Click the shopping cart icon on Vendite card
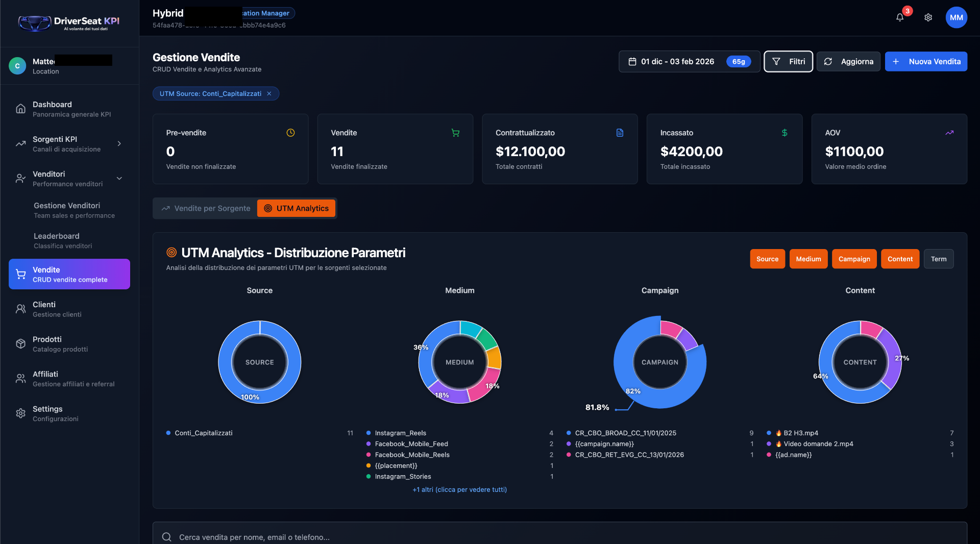 click(455, 133)
